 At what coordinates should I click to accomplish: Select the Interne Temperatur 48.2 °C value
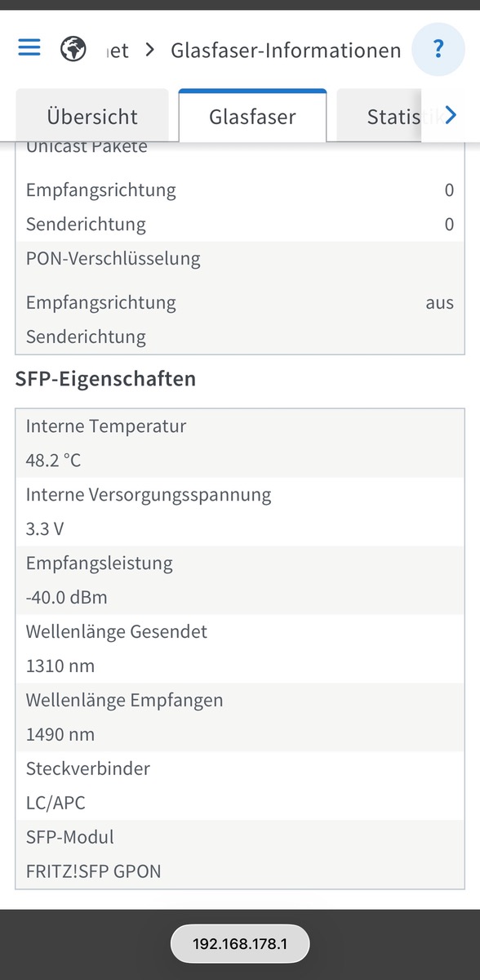click(53, 460)
